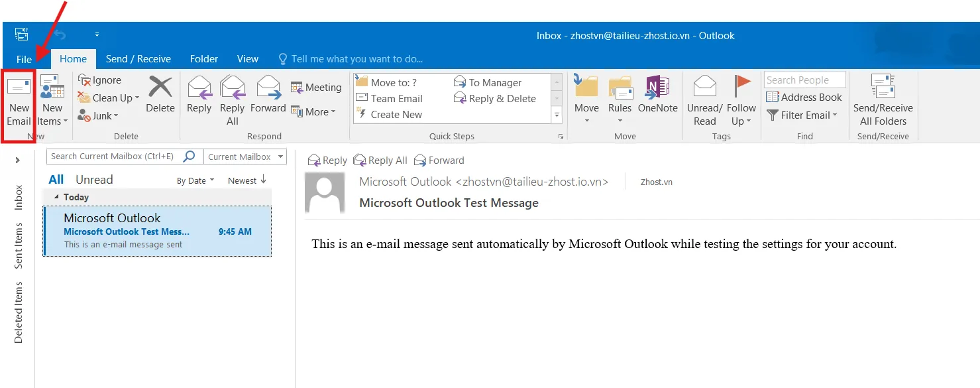This screenshot has width=980, height=388.
Task: Switch message list to All view
Action: pyautogui.click(x=55, y=178)
